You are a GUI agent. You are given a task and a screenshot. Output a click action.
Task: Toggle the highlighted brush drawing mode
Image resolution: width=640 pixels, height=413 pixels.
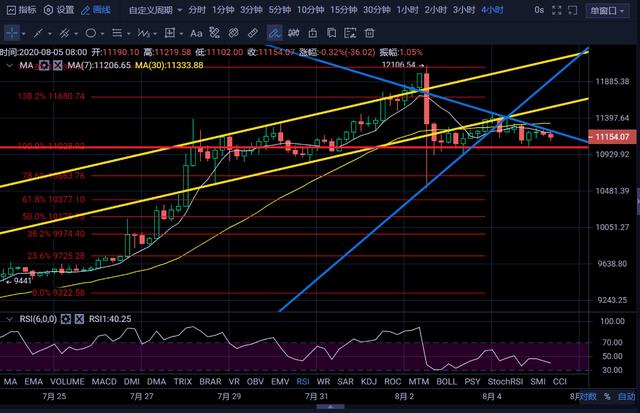[273, 32]
